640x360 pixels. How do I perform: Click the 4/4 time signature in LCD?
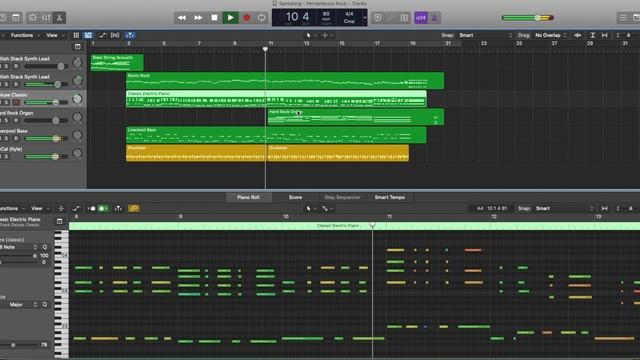[x=349, y=14]
